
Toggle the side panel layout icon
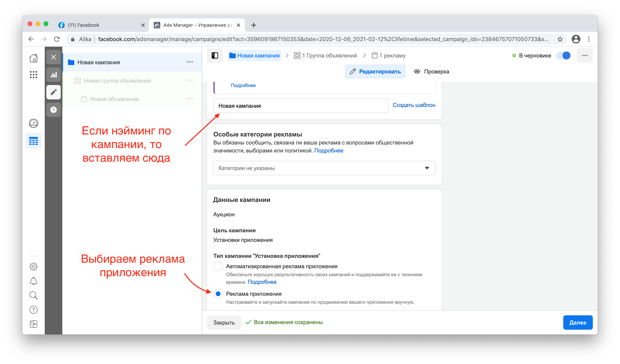(x=215, y=55)
